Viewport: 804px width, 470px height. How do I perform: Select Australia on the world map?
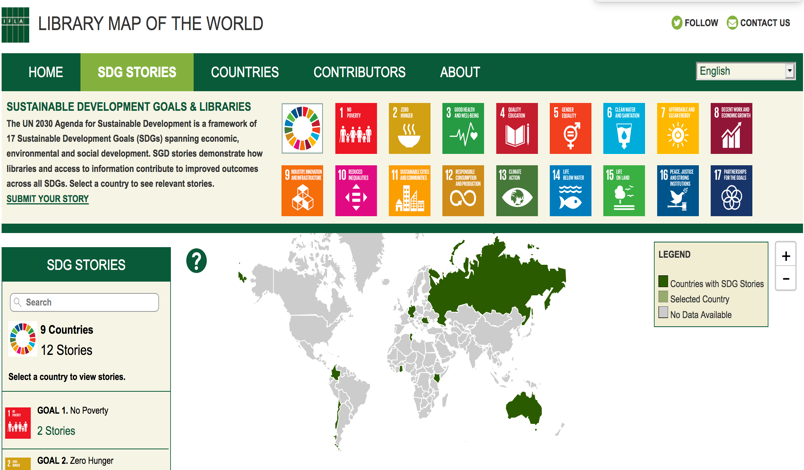[x=524, y=408]
